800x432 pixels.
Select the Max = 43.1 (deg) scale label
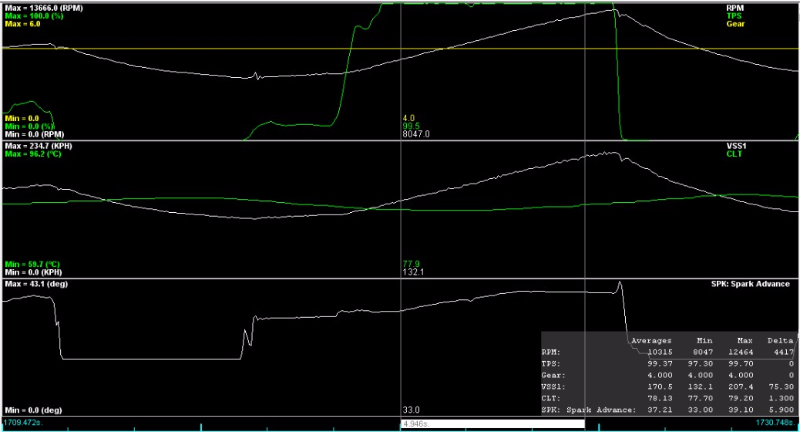click(38, 285)
